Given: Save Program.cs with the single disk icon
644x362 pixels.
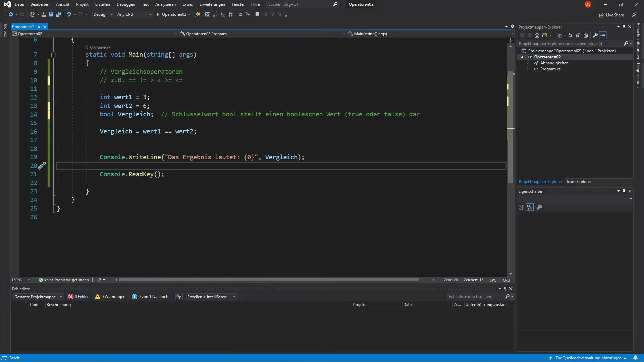Looking at the screenshot, I should click(x=51, y=14).
